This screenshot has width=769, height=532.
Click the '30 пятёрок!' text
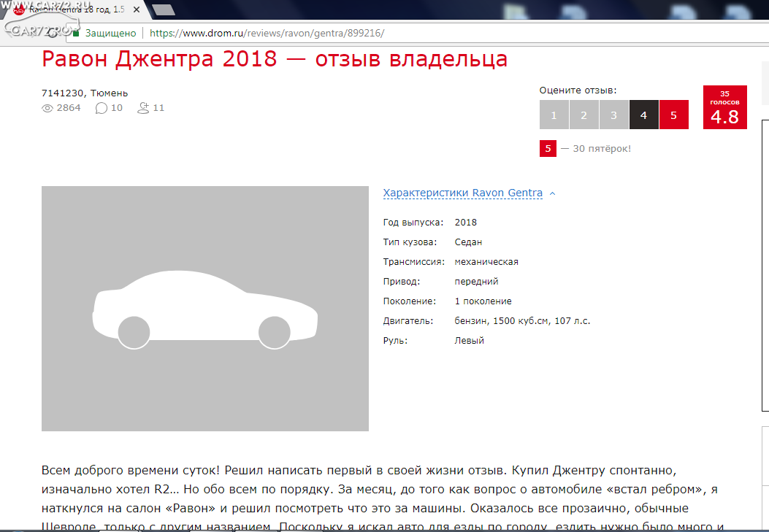coord(602,148)
